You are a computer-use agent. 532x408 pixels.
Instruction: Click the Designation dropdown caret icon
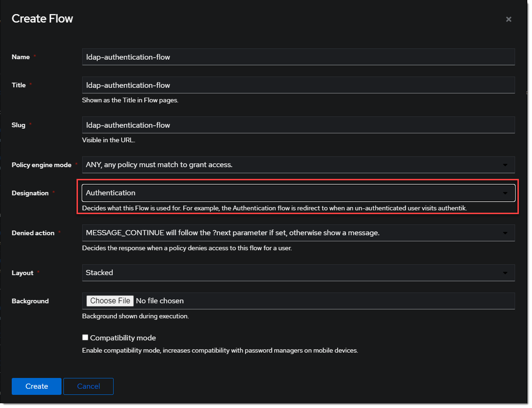pos(505,193)
